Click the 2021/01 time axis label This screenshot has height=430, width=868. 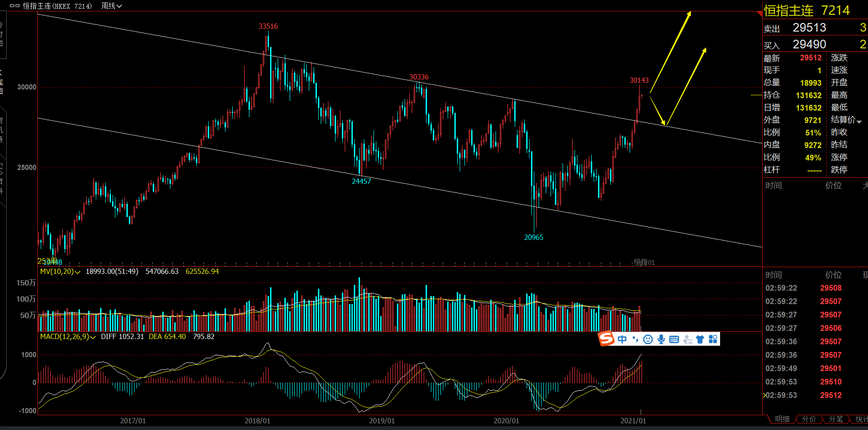(x=633, y=421)
